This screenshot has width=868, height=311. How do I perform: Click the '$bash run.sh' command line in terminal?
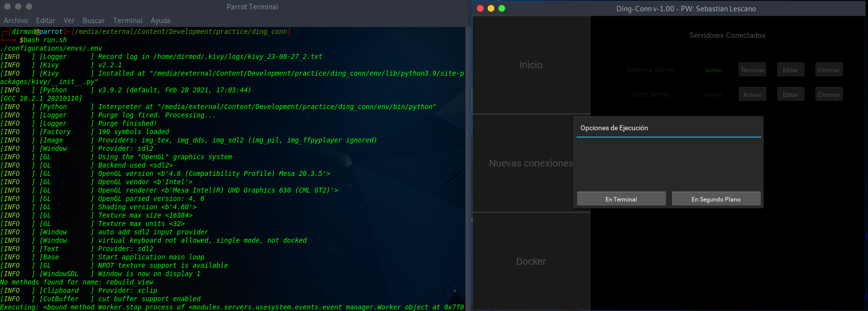pos(43,40)
